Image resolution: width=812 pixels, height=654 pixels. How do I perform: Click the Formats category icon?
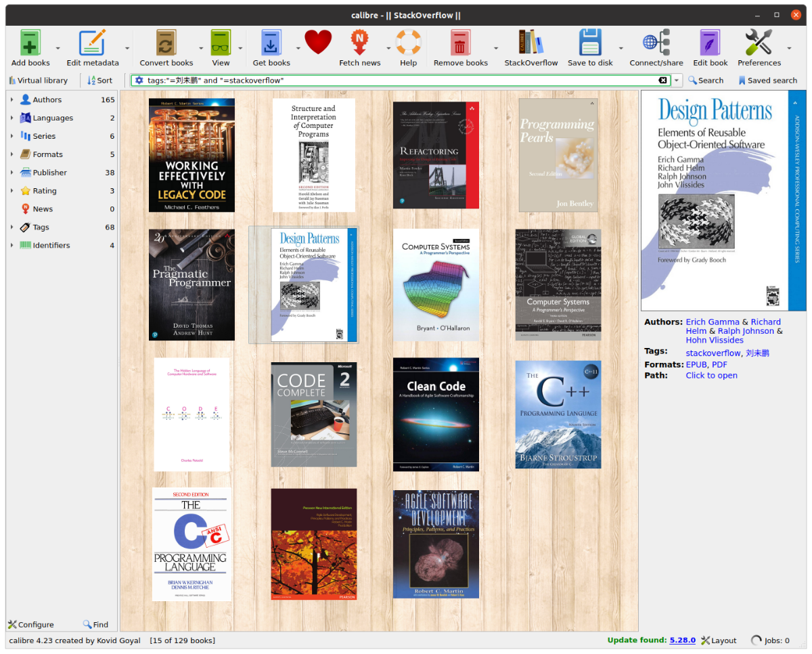click(26, 154)
